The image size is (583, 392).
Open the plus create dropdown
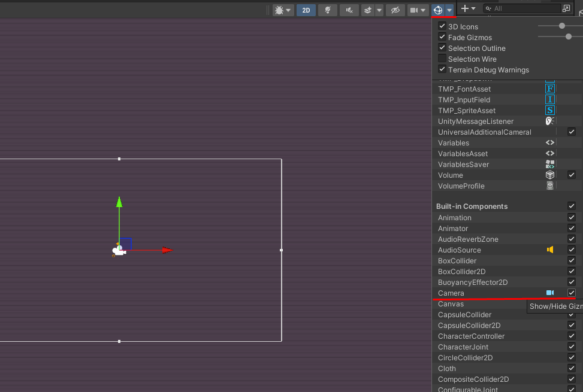tap(468, 8)
